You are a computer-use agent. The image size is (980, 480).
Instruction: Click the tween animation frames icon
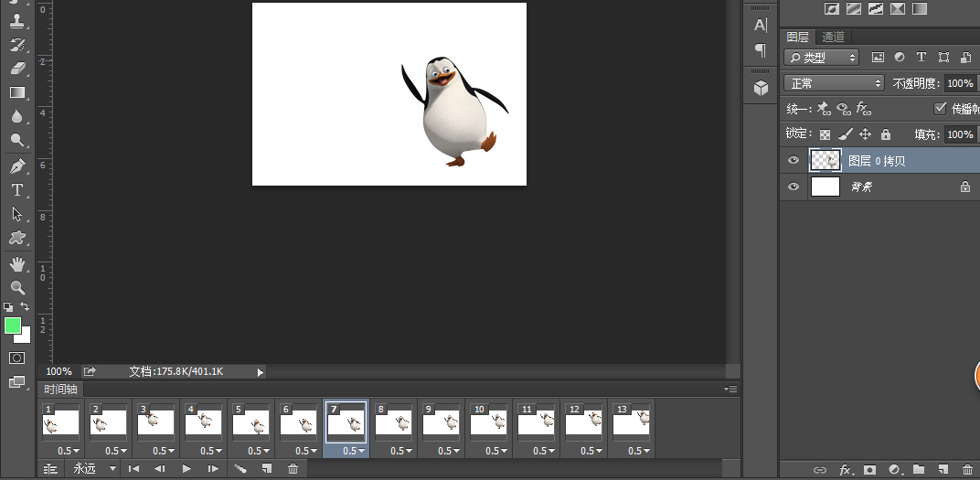(240, 469)
